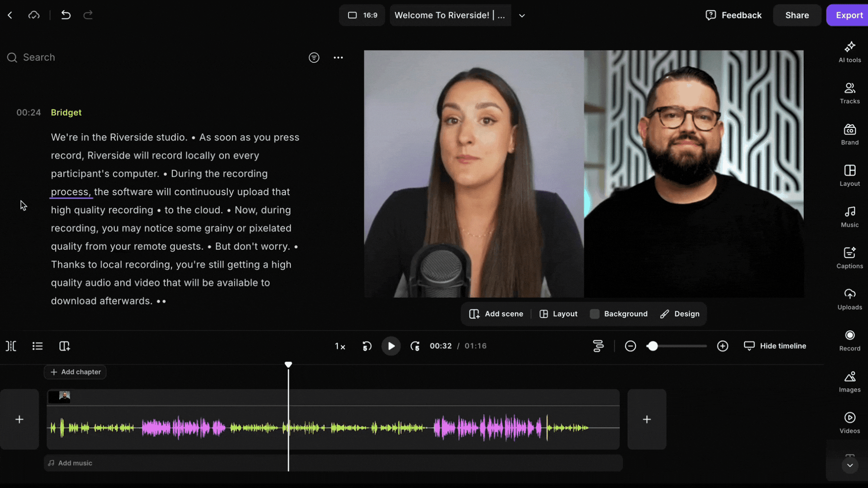Open AI tools panel
868x488 pixels.
coord(850,52)
